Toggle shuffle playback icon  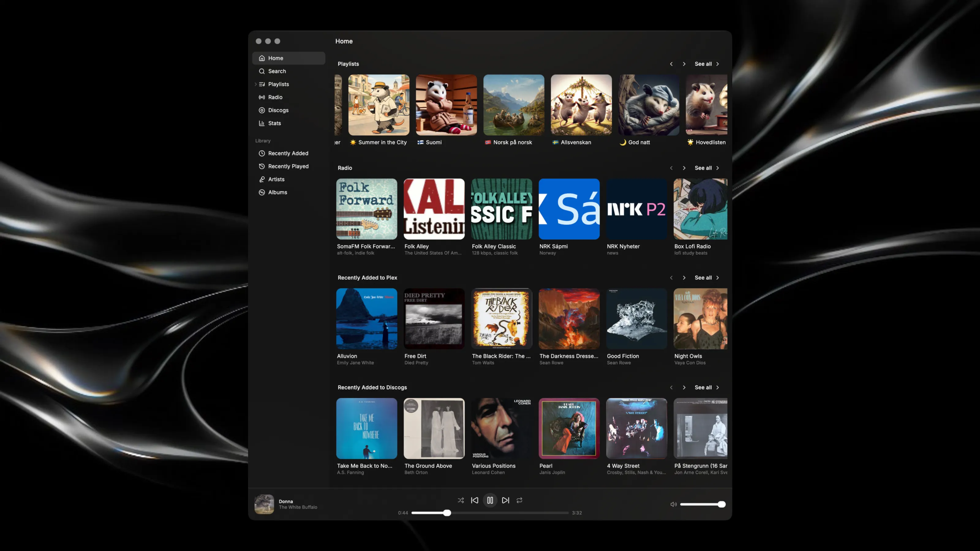coord(461,500)
